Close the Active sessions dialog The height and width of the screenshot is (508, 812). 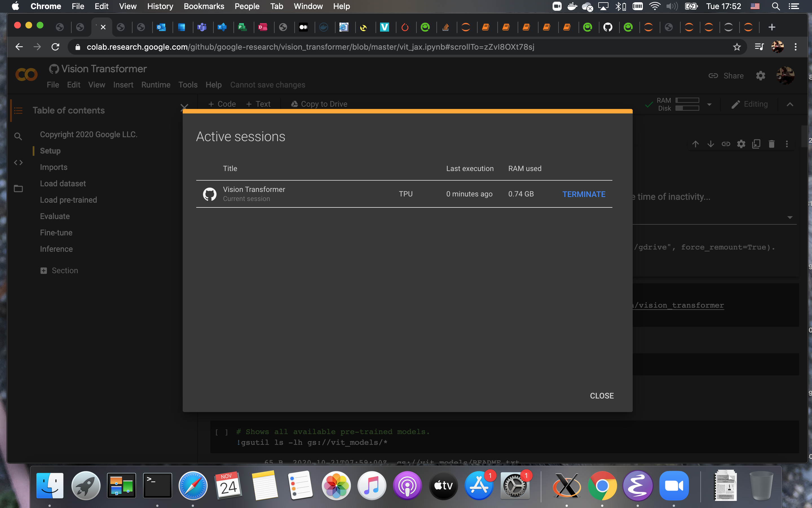tap(602, 396)
